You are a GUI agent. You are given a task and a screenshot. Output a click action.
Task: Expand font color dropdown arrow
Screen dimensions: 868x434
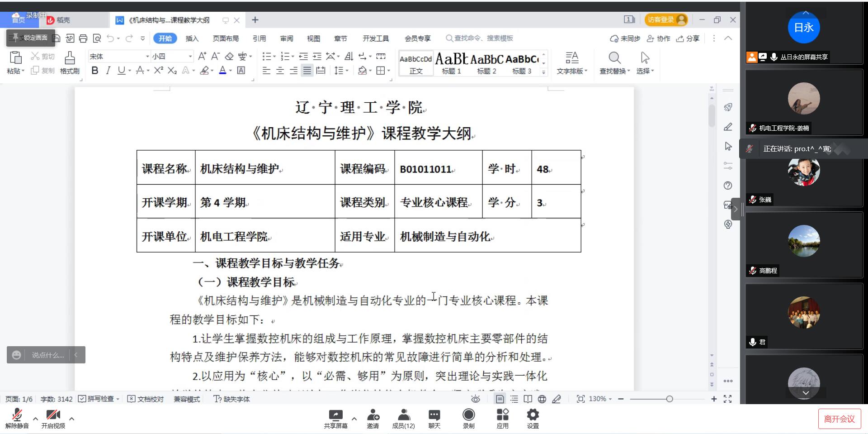pyautogui.click(x=231, y=71)
